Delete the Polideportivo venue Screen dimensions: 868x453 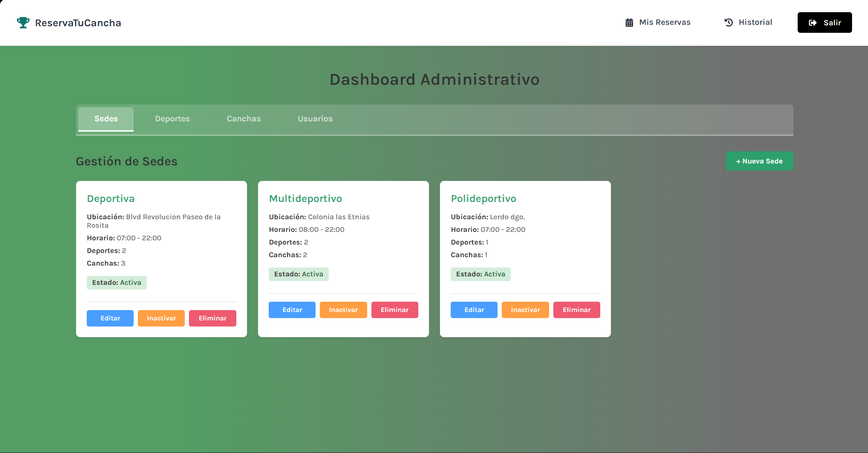[x=577, y=310]
